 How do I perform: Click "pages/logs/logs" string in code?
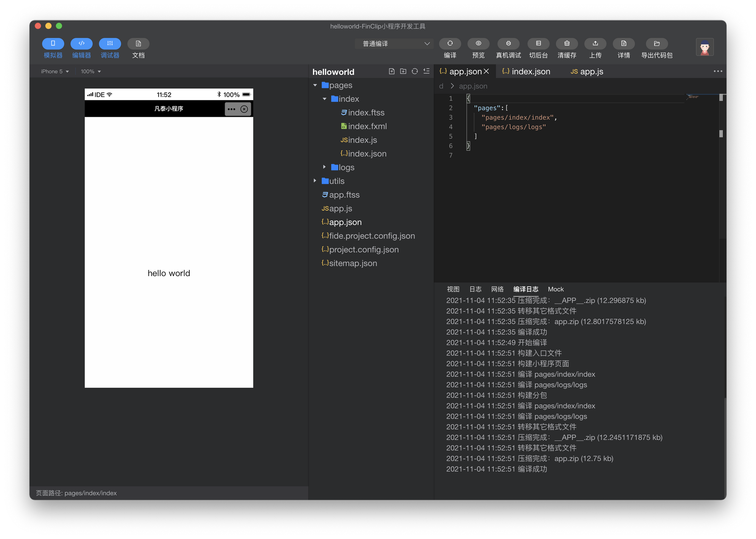[514, 127]
